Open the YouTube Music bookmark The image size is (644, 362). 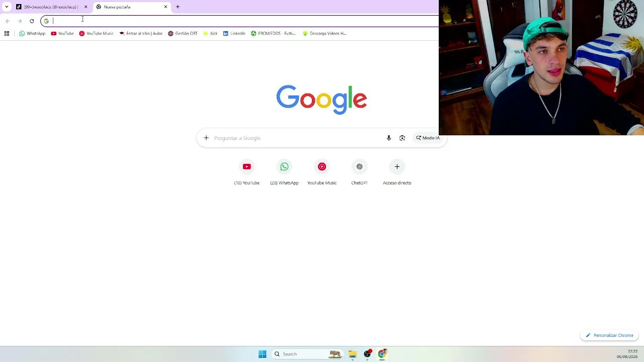click(96, 34)
